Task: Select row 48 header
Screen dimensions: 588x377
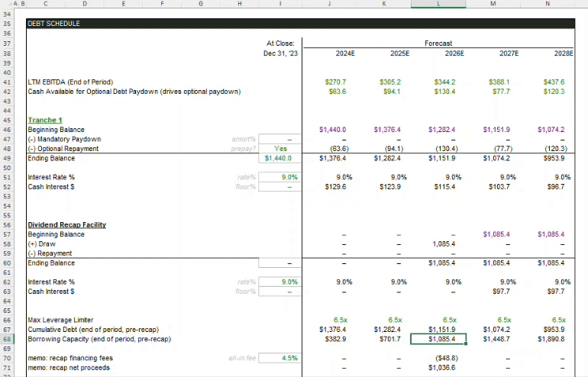Action: click(6, 149)
